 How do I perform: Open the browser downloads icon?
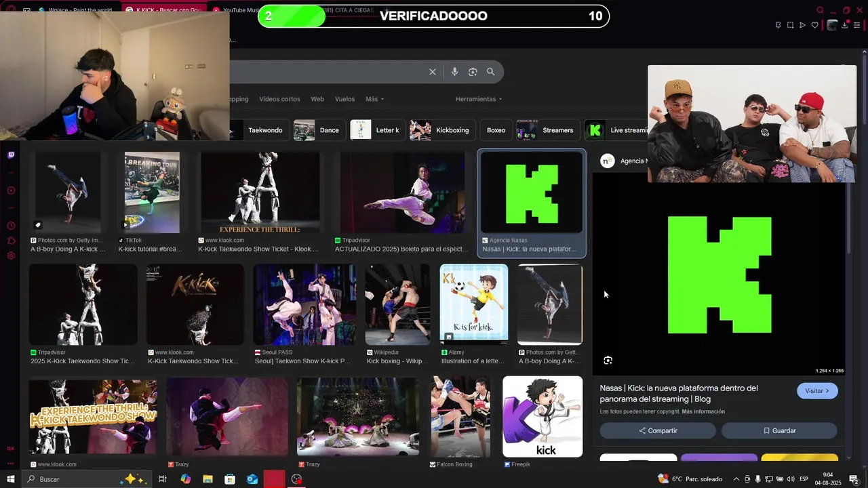pyautogui.click(x=845, y=25)
